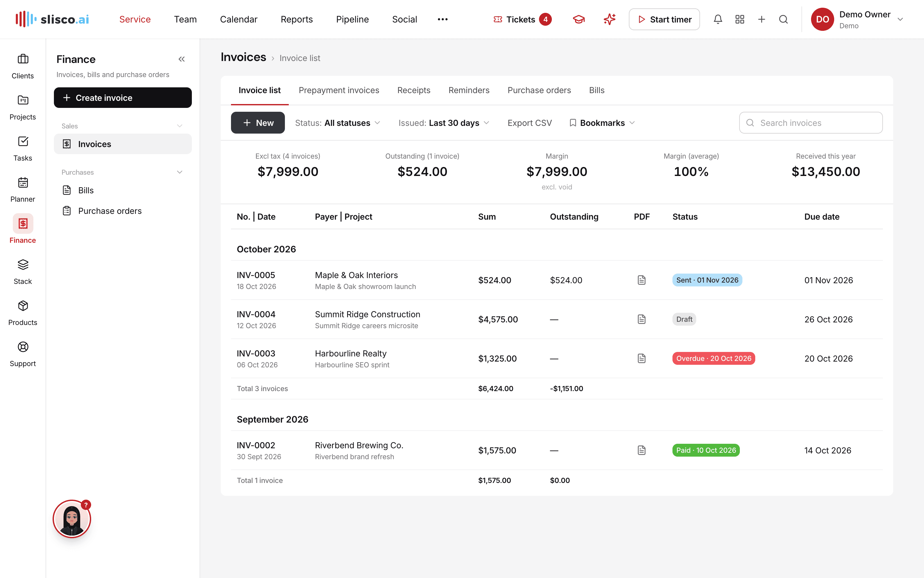Open the graduation cap academy icon
924x578 pixels.
pyautogui.click(x=579, y=19)
